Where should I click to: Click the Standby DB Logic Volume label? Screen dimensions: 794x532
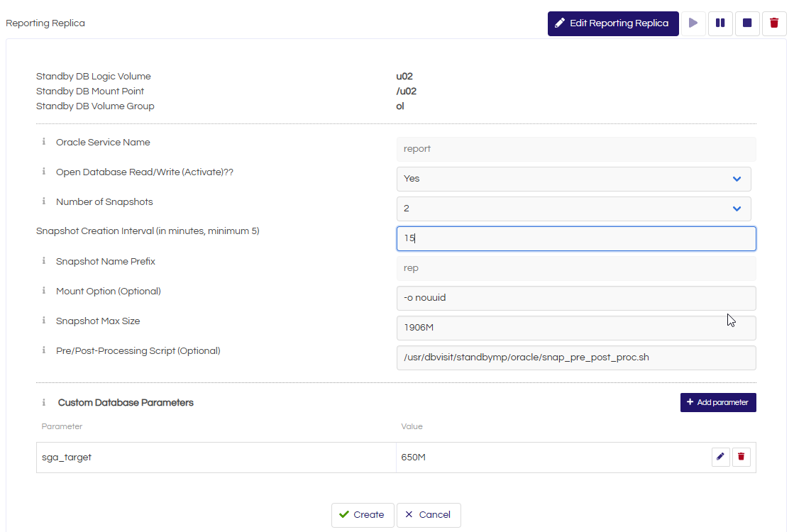tap(93, 77)
